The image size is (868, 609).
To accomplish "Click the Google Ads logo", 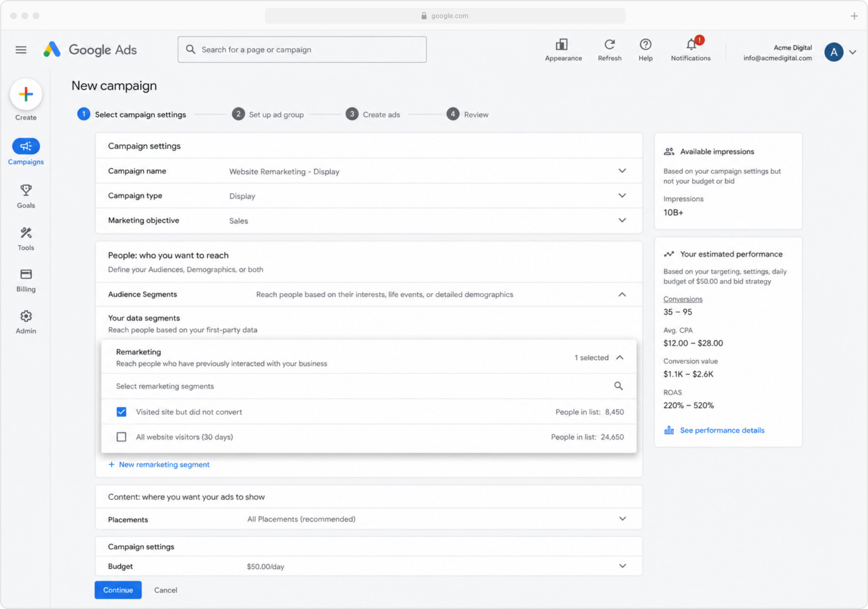I will [x=90, y=50].
